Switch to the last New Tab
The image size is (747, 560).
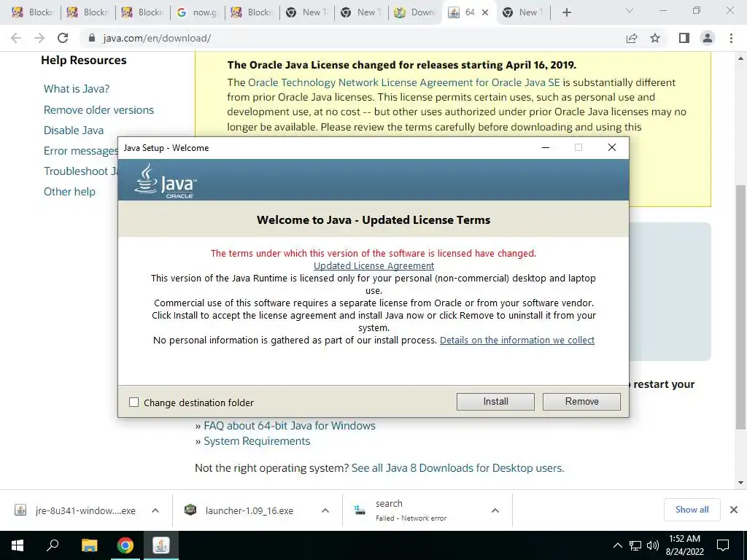(x=523, y=12)
